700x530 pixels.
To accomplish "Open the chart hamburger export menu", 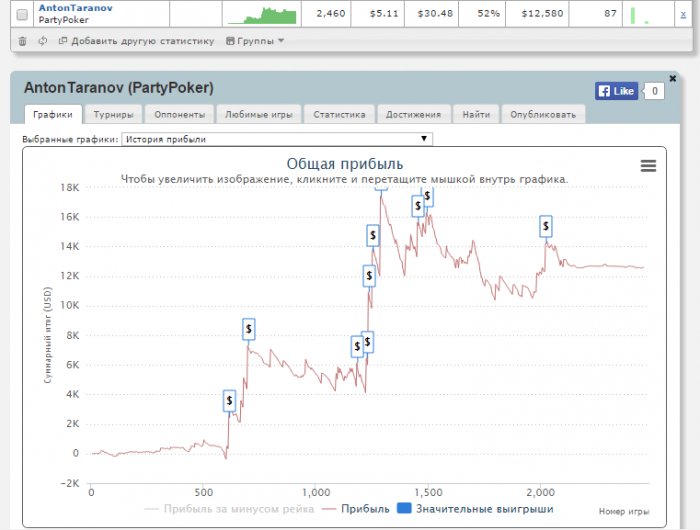I will click(648, 166).
